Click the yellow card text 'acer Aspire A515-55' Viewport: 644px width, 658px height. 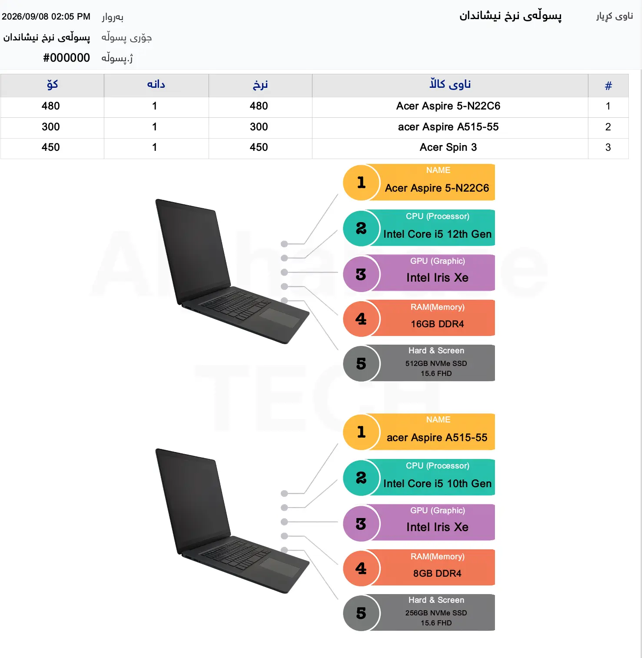(x=437, y=438)
